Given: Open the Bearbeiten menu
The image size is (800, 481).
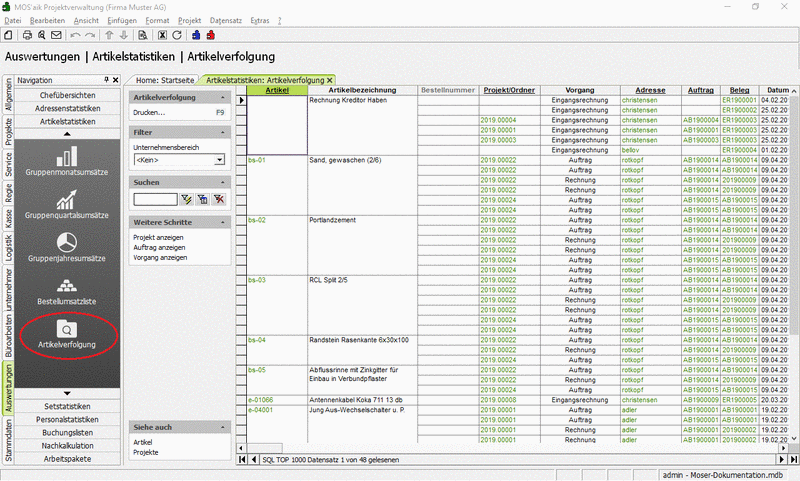Looking at the screenshot, I should (x=47, y=20).
